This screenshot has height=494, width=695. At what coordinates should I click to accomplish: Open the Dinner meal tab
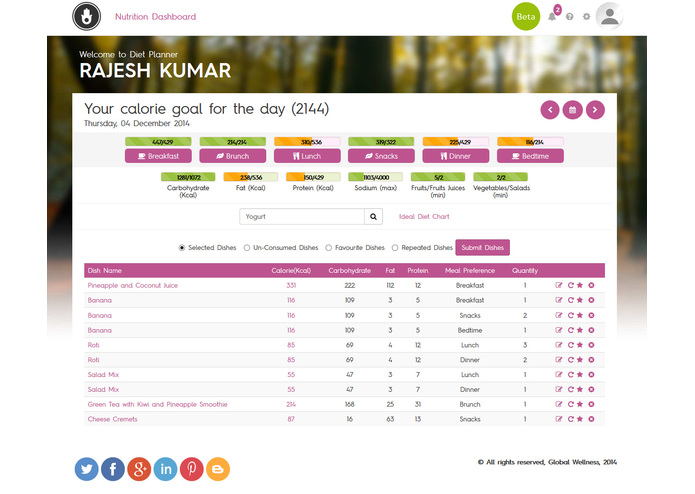coord(456,156)
